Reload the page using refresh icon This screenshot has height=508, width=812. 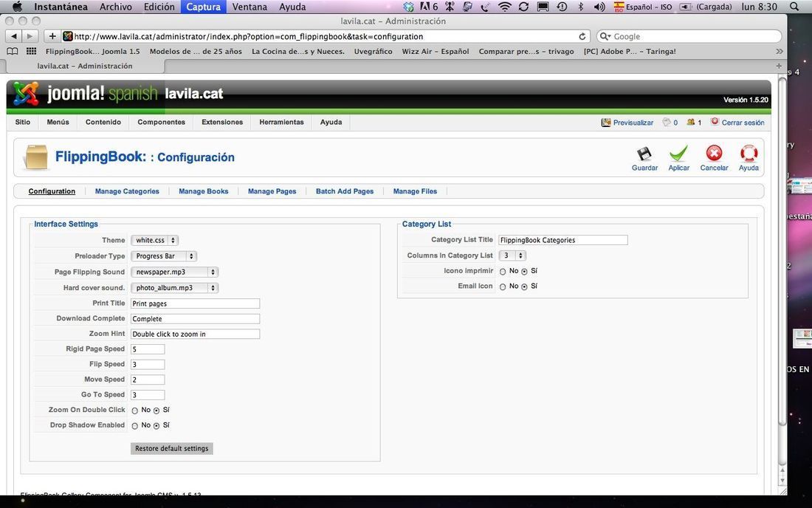[582, 36]
